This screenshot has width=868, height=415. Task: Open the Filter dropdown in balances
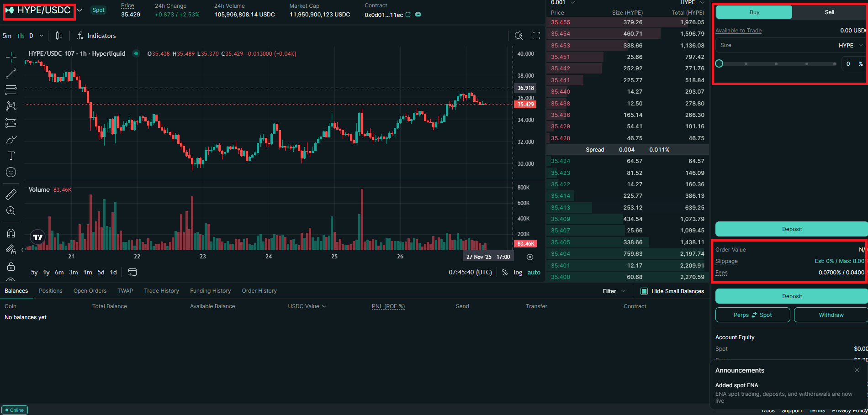click(614, 291)
